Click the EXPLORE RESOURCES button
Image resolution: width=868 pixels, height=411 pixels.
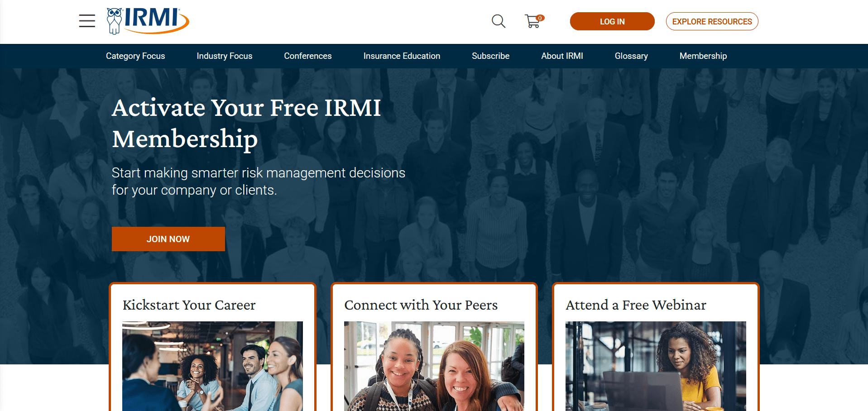point(712,21)
